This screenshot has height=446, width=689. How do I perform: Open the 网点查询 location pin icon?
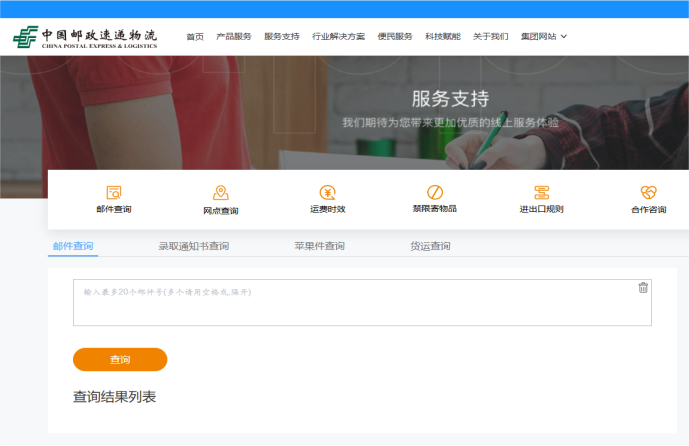point(221,193)
